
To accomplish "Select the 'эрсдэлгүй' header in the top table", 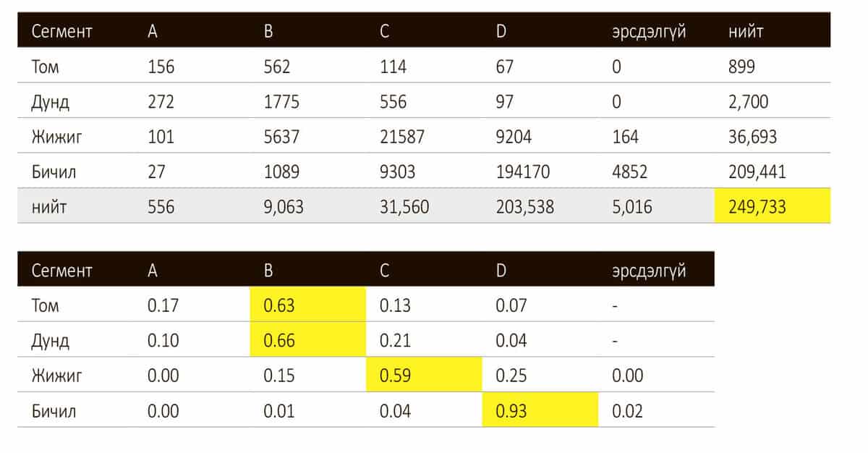I will (648, 31).
